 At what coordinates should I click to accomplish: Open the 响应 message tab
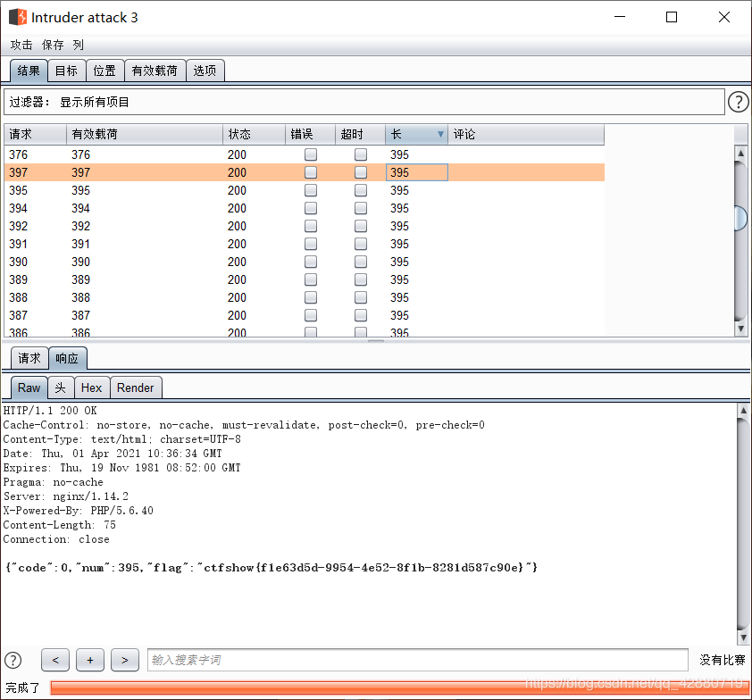click(x=68, y=358)
